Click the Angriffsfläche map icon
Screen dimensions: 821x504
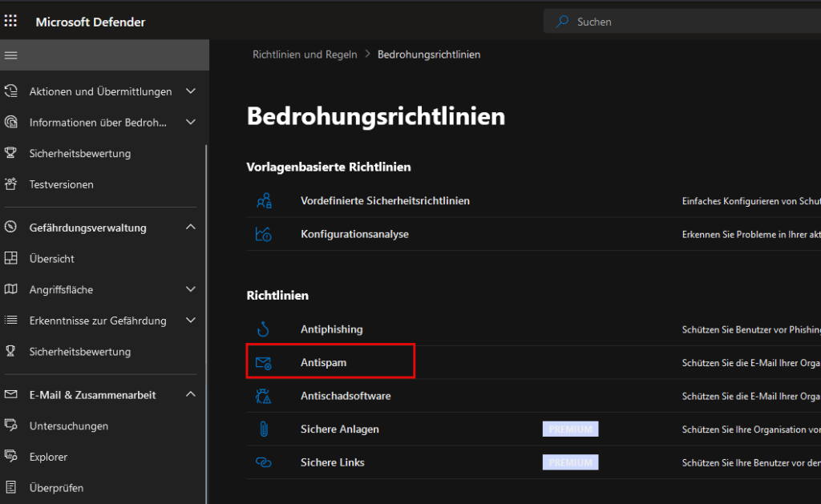10,289
